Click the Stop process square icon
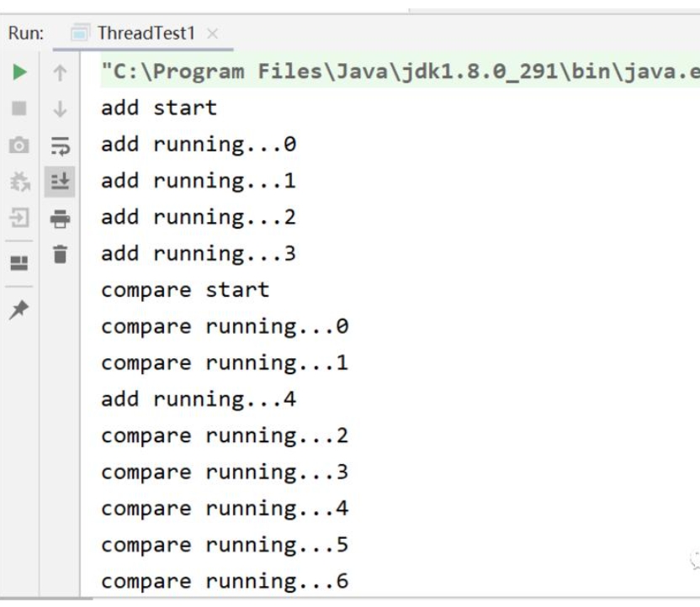The height and width of the screenshot is (607, 700). pyautogui.click(x=19, y=108)
